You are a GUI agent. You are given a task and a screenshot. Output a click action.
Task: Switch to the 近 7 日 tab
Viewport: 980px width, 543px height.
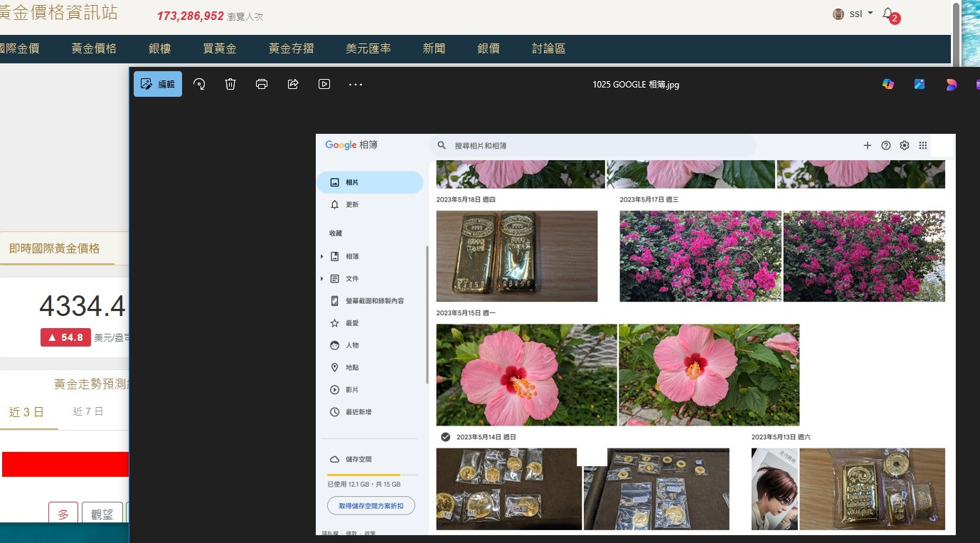click(88, 411)
